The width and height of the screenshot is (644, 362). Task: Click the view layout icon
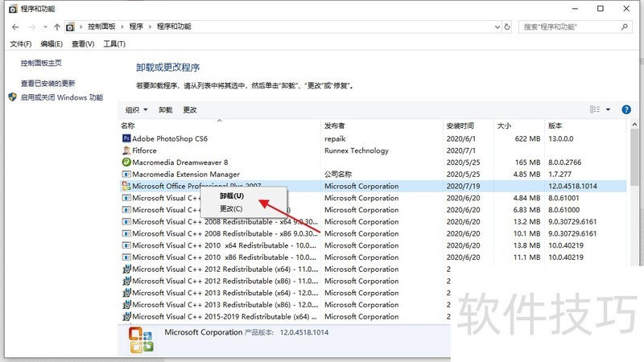(595, 109)
